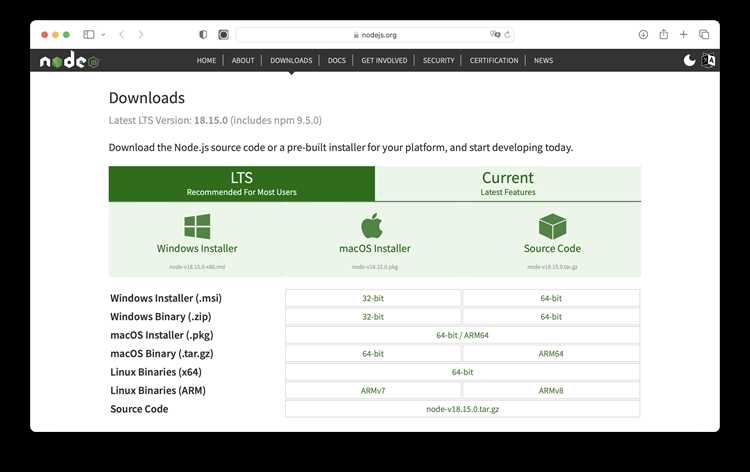Open ABOUT in navigation bar
Screen dimensions: 750x472
243,61
